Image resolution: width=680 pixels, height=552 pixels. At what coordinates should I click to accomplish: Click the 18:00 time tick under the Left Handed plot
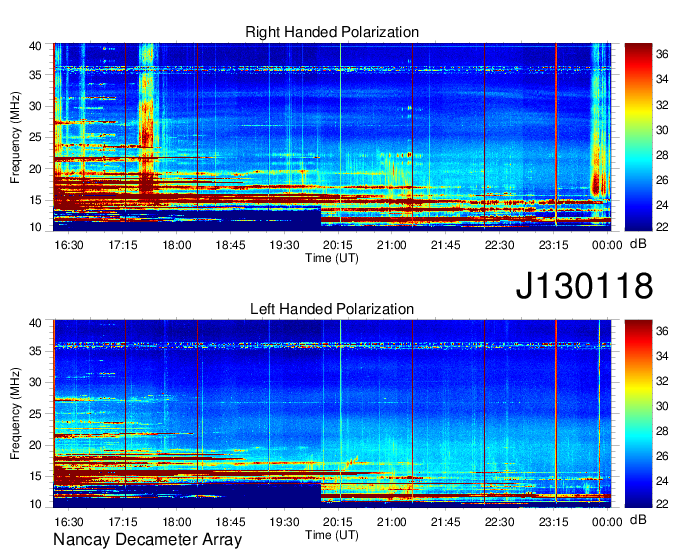click(177, 522)
